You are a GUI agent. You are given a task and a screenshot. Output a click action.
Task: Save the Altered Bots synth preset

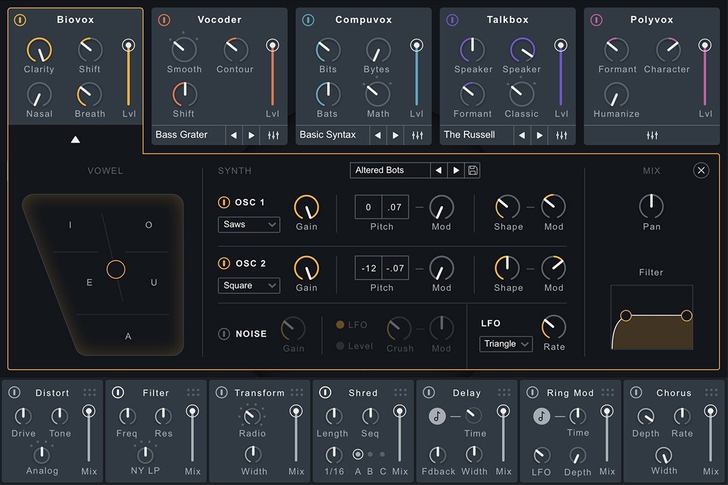(473, 170)
